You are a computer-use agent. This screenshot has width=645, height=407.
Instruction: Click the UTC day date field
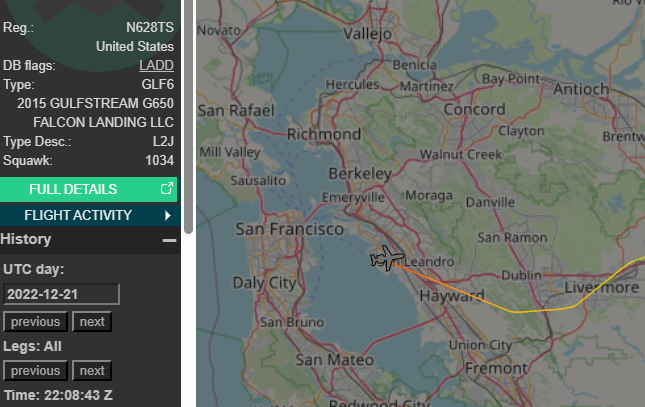[61, 294]
